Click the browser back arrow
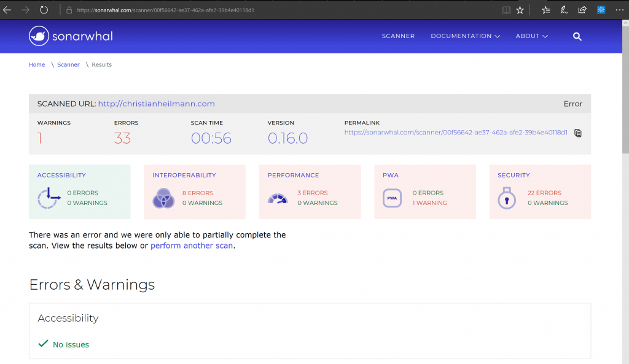 tap(7, 10)
